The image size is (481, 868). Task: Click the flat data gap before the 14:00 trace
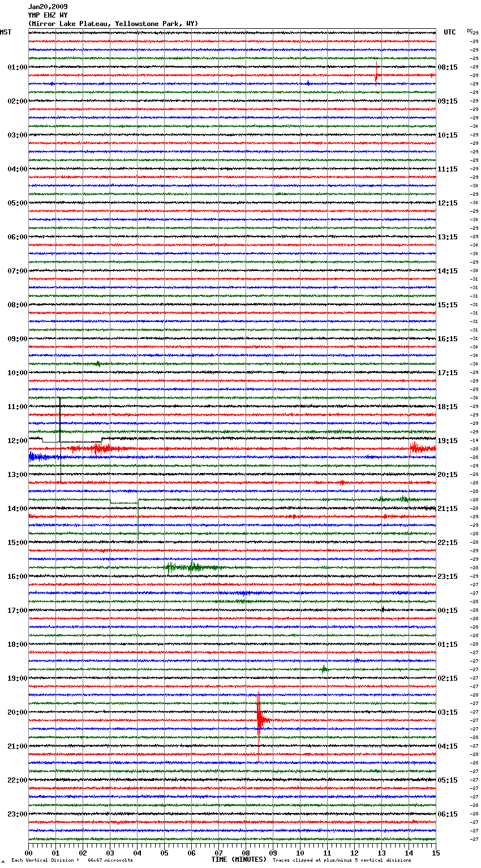click(124, 502)
